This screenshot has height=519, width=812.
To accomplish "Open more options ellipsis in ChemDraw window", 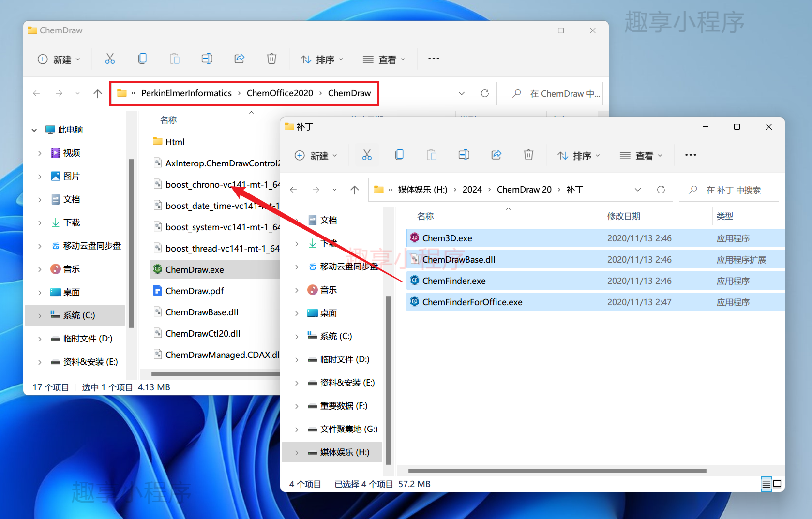I will pos(434,59).
